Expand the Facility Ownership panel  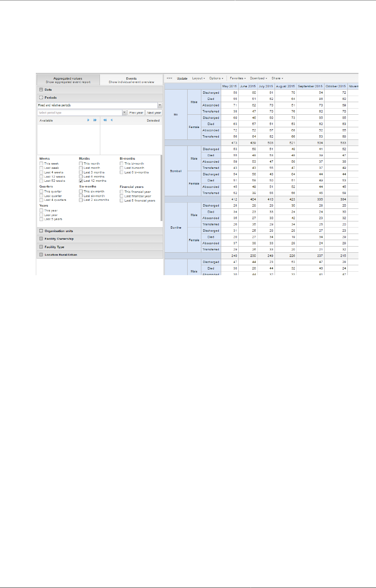100,239
